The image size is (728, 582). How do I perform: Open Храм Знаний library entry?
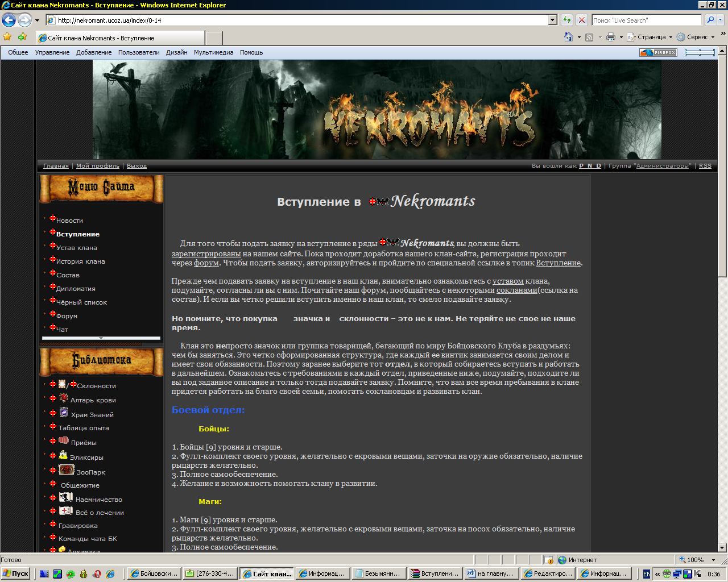click(92, 415)
